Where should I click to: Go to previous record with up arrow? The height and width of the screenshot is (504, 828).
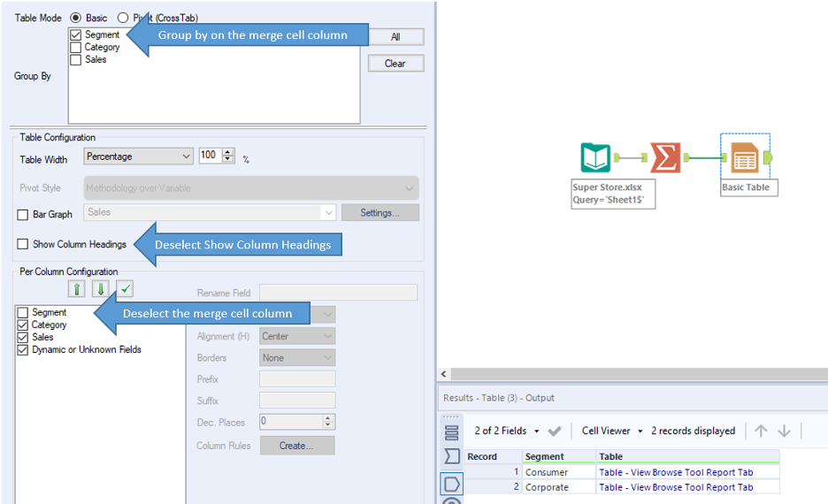point(761,431)
